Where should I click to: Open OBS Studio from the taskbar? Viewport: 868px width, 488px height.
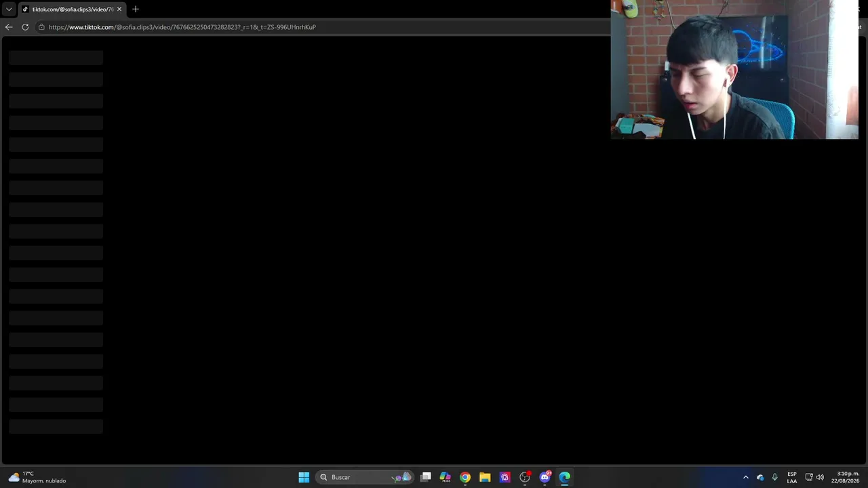(x=525, y=477)
